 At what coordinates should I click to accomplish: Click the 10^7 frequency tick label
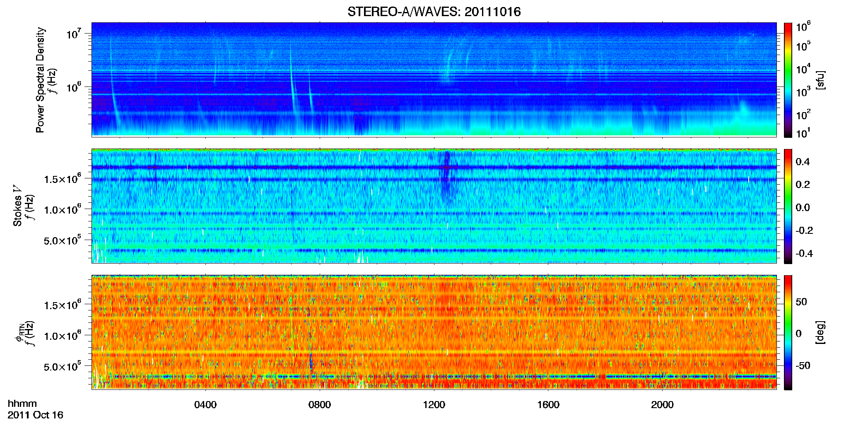pos(73,34)
